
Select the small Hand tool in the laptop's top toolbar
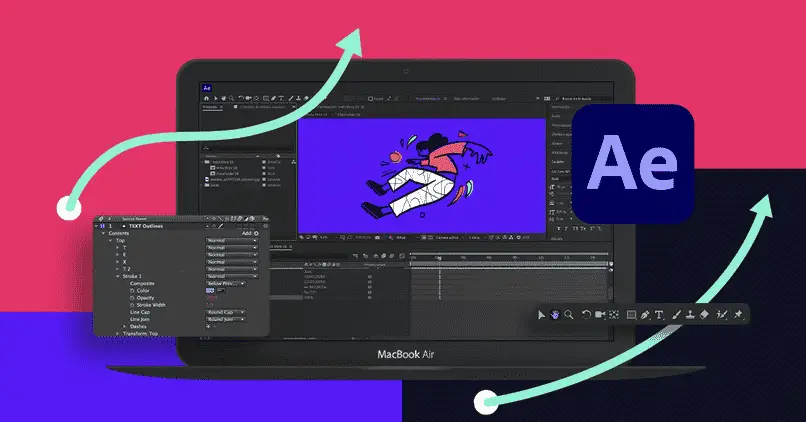(224, 98)
